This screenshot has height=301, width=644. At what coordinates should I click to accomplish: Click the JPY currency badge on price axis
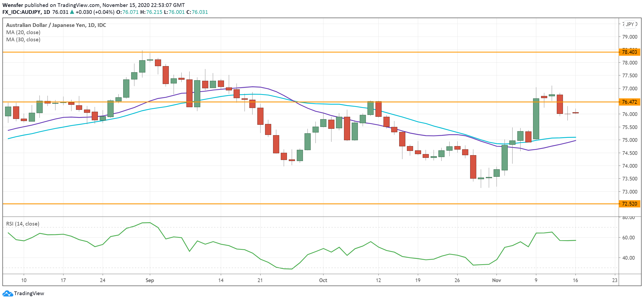pos(630,24)
